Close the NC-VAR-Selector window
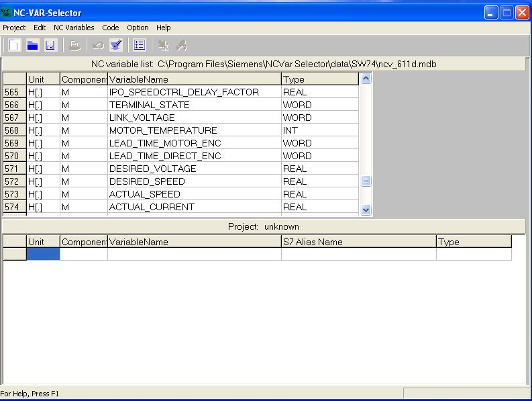 523,13
